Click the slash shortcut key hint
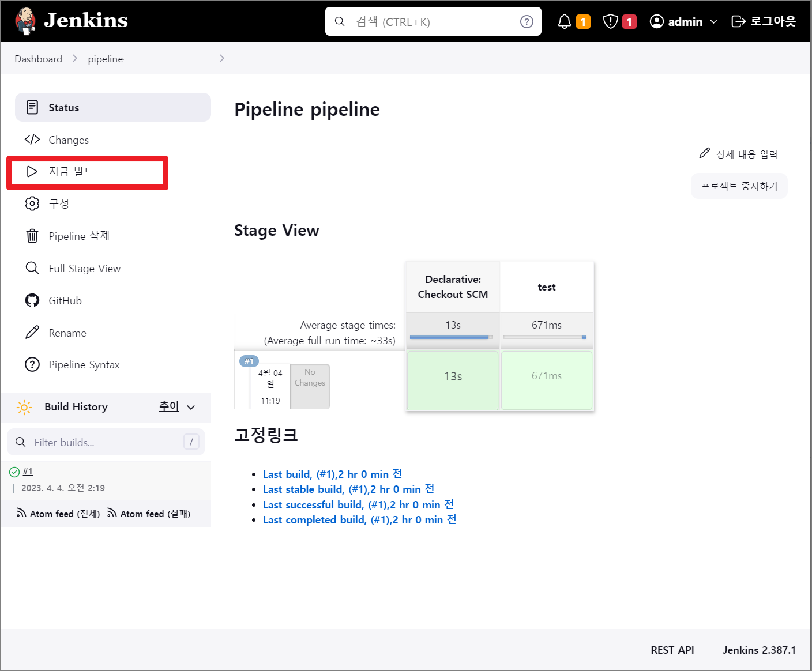 (x=191, y=442)
